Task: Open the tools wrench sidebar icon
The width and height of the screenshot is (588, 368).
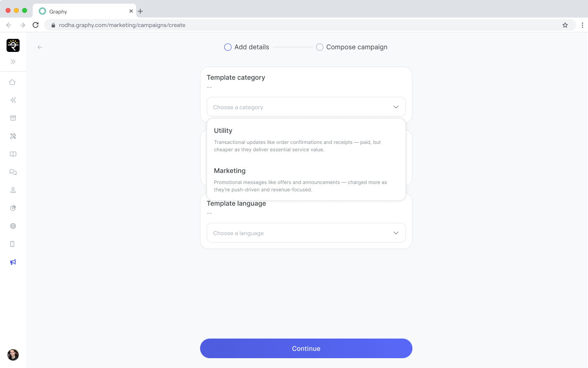Action: pyautogui.click(x=13, y=136)
